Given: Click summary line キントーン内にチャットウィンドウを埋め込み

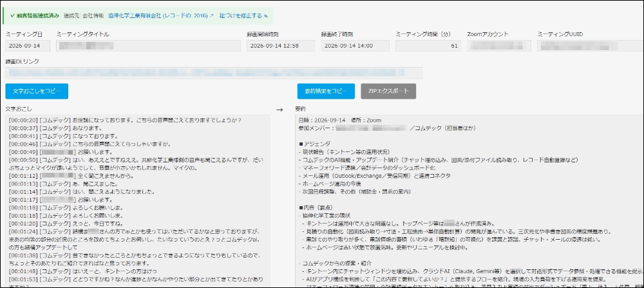Looking at the screenshot, I should coord(472,271).
